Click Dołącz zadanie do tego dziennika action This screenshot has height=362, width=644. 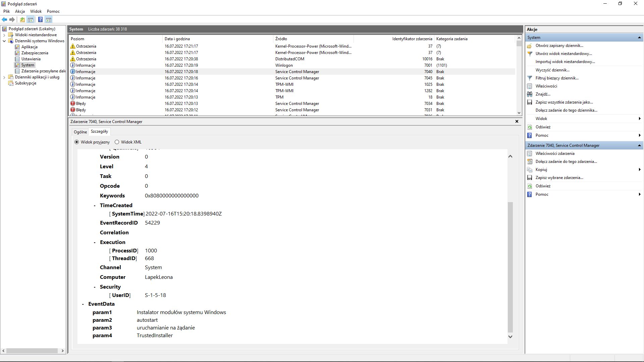[x=567, y=110]
